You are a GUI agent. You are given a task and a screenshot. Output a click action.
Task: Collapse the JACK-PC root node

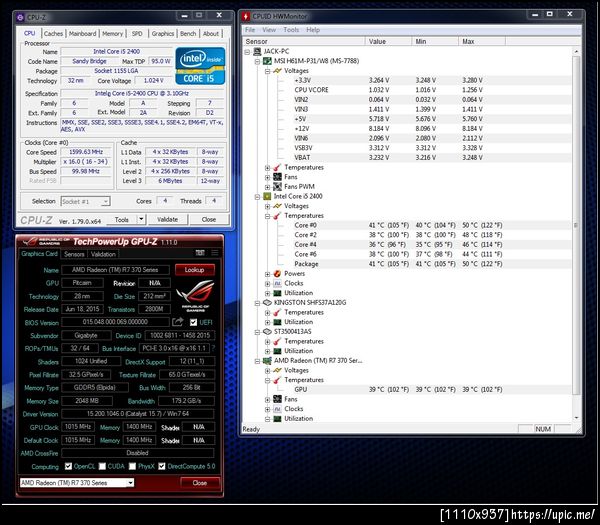[x=248, y=52]
